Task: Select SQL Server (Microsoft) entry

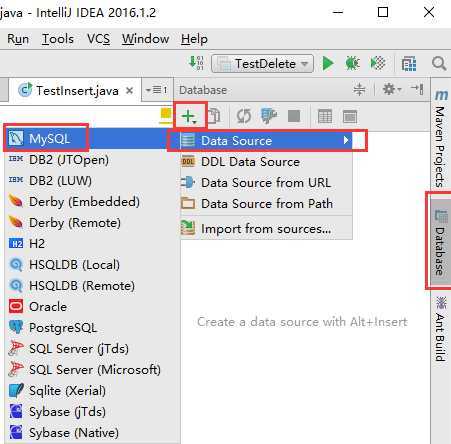Action: pyautogui.click(x=93, y=370)
